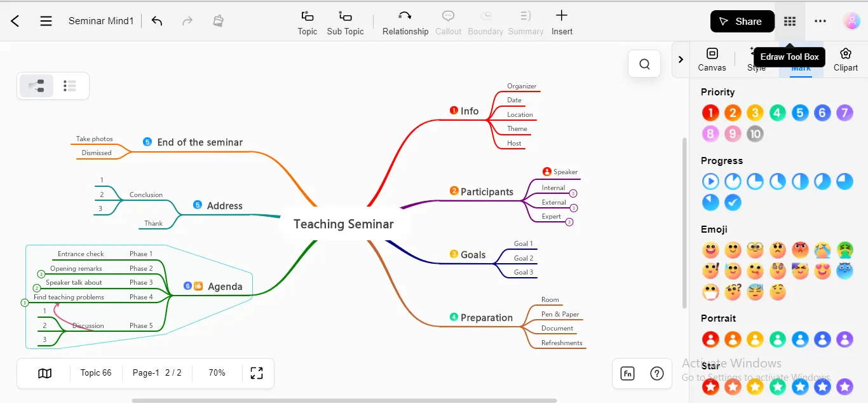The height and width of the screenshot is (403, 868).
Task: Click the back arrow icon
Action: [15, 21]
